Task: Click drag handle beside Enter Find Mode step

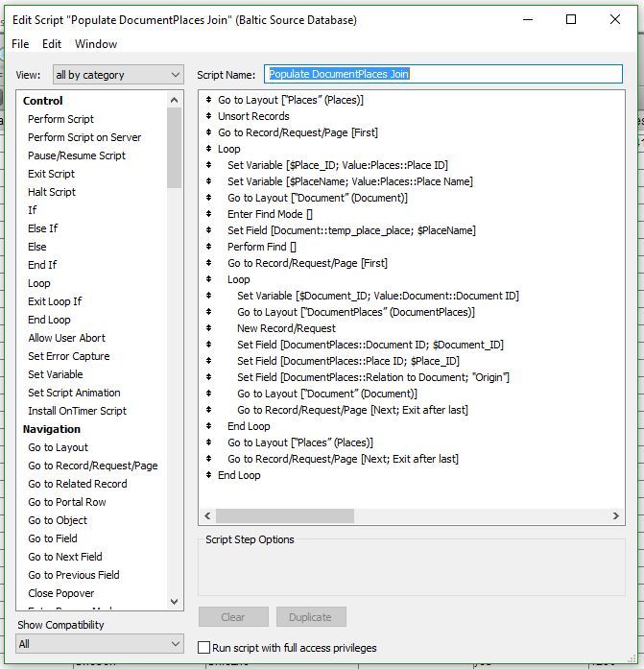Action: (208, 213)
